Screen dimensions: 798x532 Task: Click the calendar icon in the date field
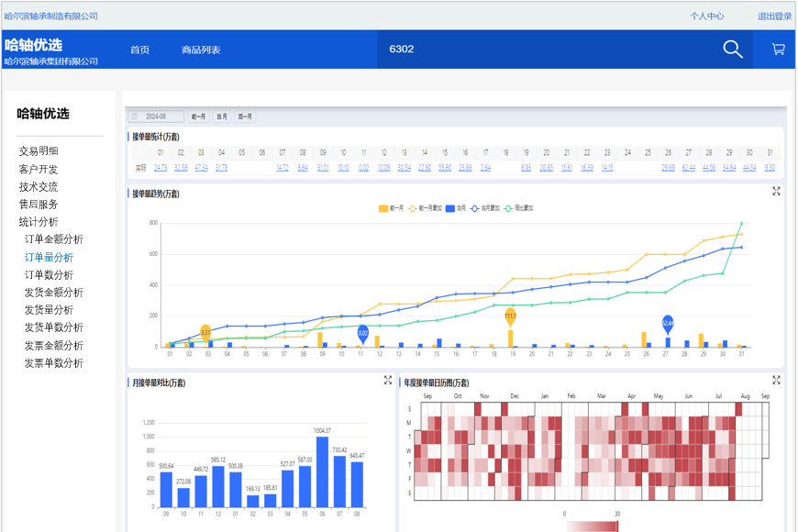[x=134, y=116]
